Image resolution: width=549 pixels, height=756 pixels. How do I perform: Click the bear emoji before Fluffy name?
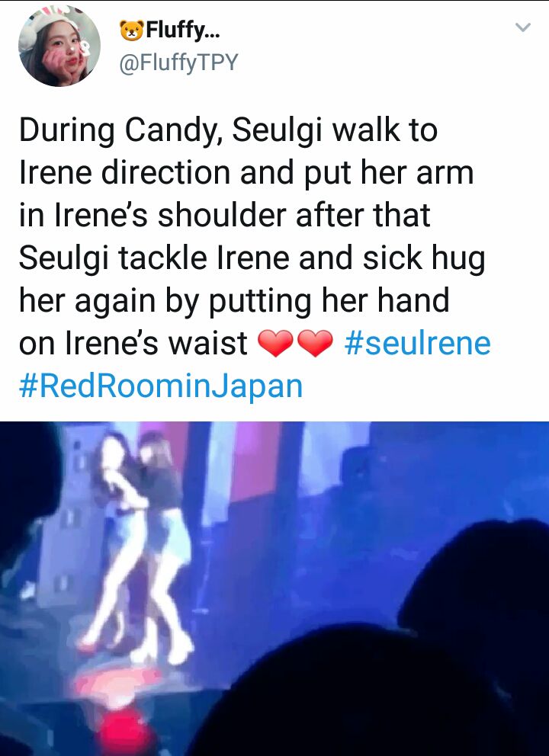(x=132, y=30)
